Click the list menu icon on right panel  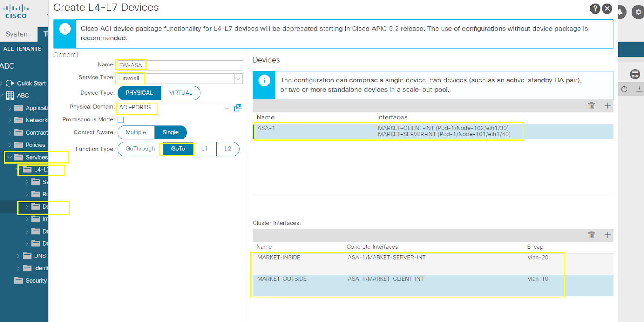point(635,74)
